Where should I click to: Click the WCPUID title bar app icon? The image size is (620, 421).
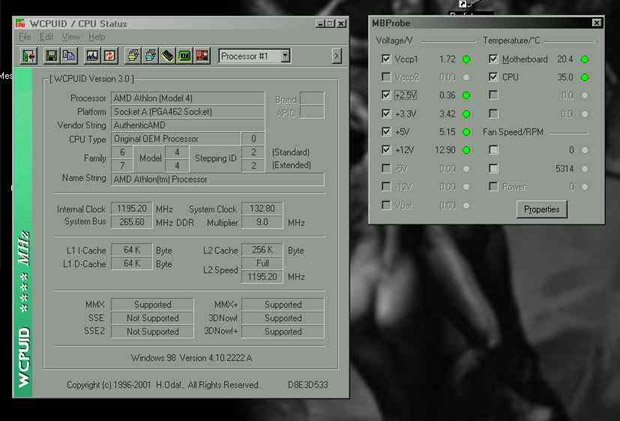[x=21, y=23]
